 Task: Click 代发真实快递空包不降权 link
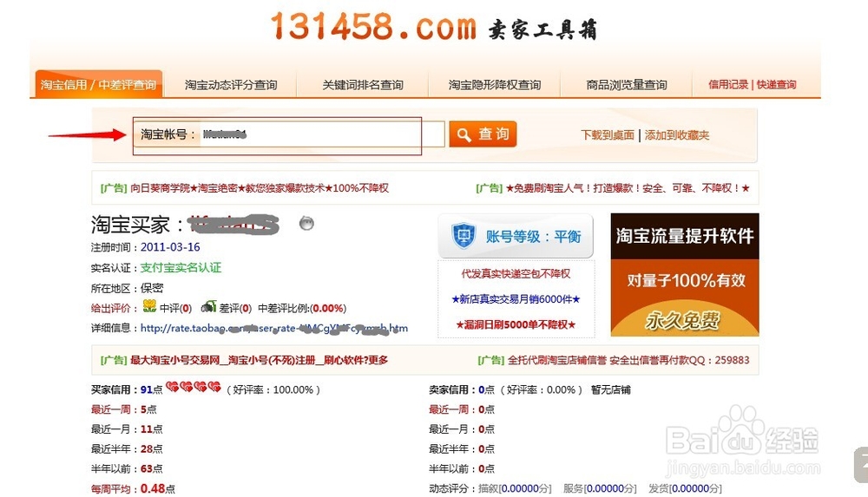pyautogui.click(x=516, y=273)
